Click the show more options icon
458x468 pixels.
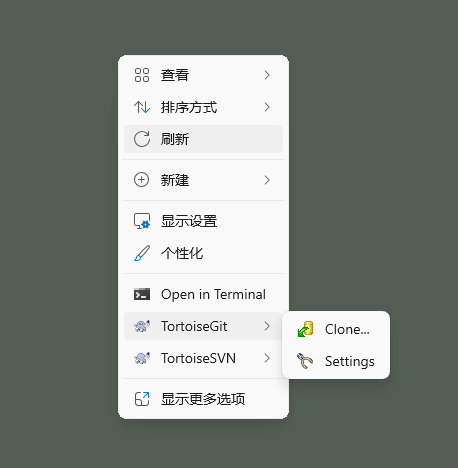(x=142, y=399)
